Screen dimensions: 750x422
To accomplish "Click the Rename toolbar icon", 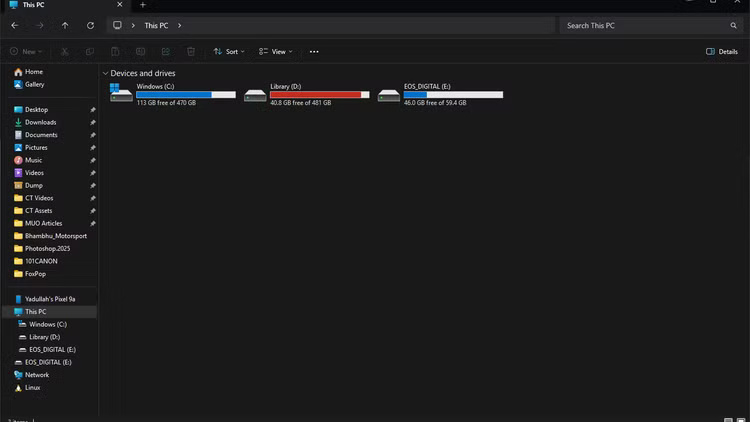I will [x=140, y=52].
